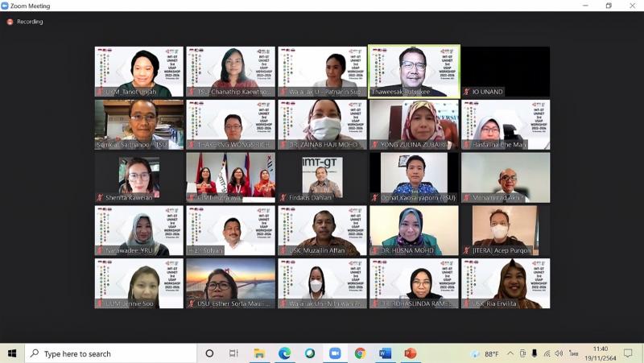Select the Firdaus Dahlan video tile
The image size is (644, 363).
[322, 176]
